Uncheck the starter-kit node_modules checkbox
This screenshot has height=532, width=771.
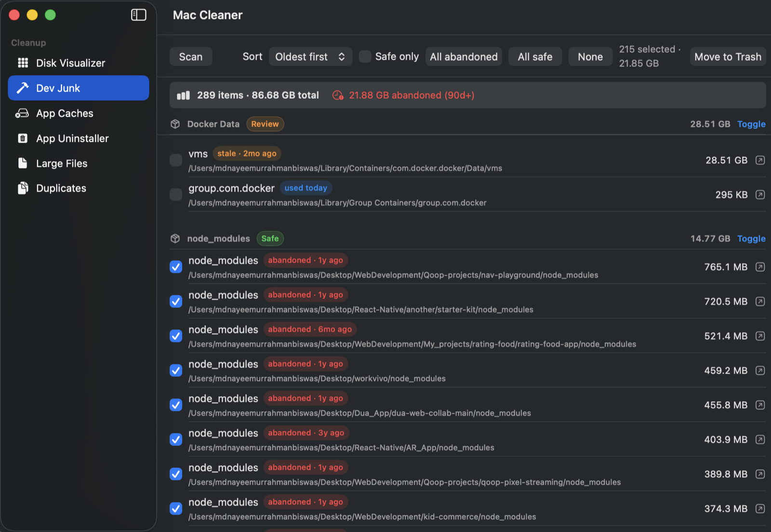pyautogui.click(x=176, y=302)
